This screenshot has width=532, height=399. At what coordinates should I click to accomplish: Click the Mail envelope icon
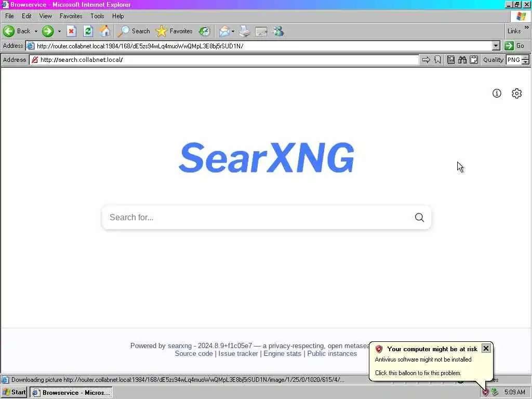224,31
